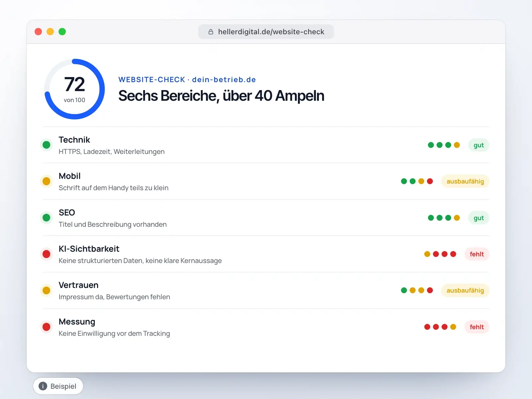Click the green status light beside SEO
Viewport: 532px width, 399px height.
tap(47, 218)
